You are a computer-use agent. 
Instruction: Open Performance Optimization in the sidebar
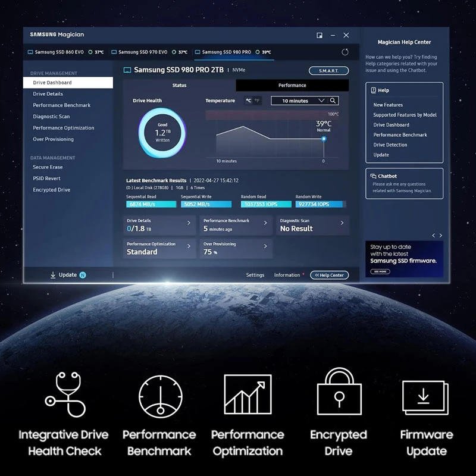tap(64, 128)
